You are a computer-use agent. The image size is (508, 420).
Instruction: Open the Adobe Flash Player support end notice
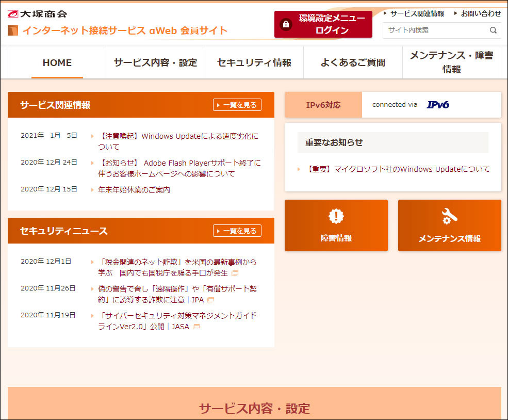click(x=179, y=168)
